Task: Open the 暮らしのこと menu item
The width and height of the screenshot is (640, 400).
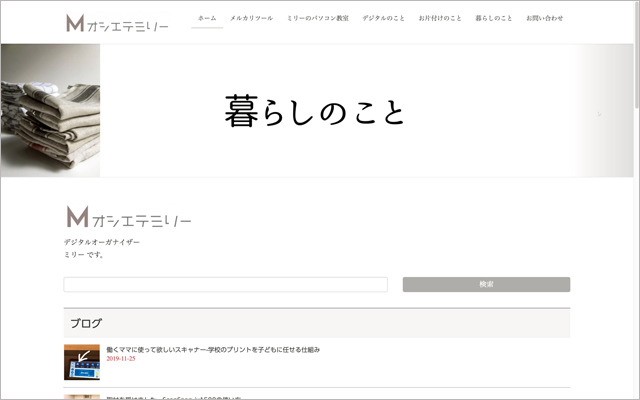Action: point(494,18)
